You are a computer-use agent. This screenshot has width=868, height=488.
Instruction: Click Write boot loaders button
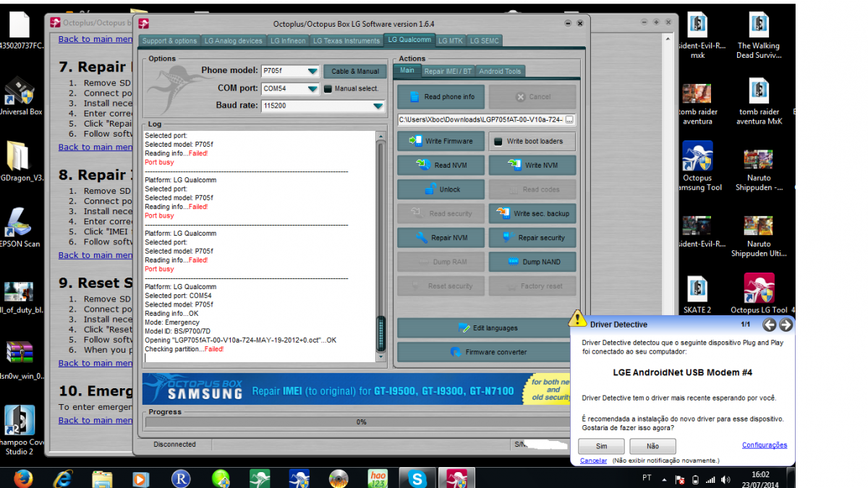[532, 141]
